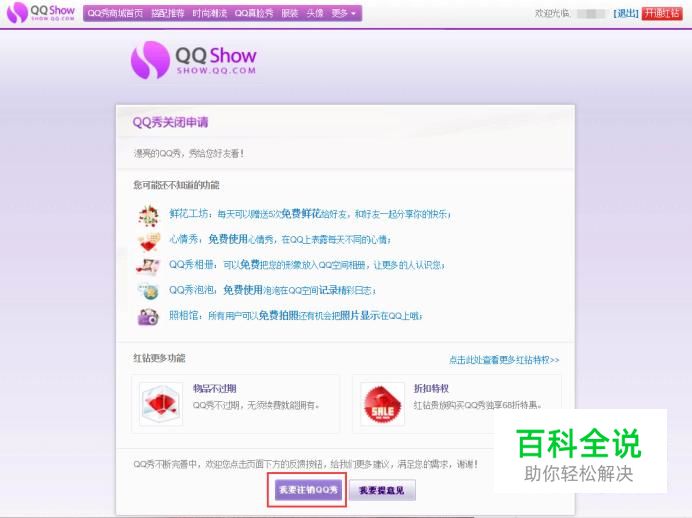Screen dimensions: 692x518
Task: Click 点击此处查看更多红钻特权 link
Action: (504, 360)
